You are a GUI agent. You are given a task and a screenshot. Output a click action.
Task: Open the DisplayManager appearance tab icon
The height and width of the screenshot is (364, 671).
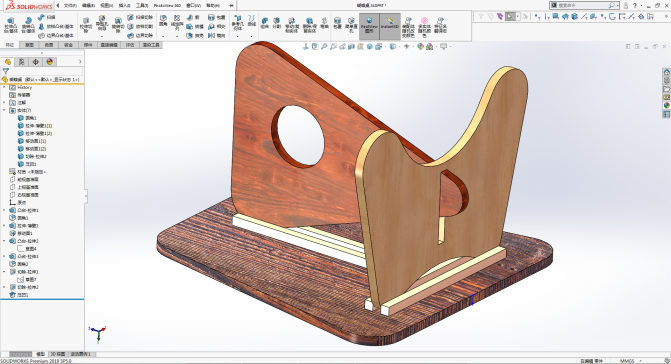point(50,62)
